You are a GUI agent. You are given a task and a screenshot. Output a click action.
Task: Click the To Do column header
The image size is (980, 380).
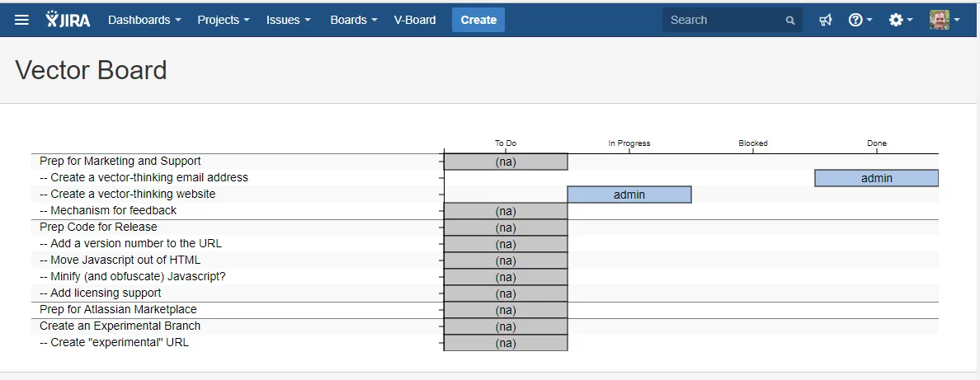[x=506, y=143]
